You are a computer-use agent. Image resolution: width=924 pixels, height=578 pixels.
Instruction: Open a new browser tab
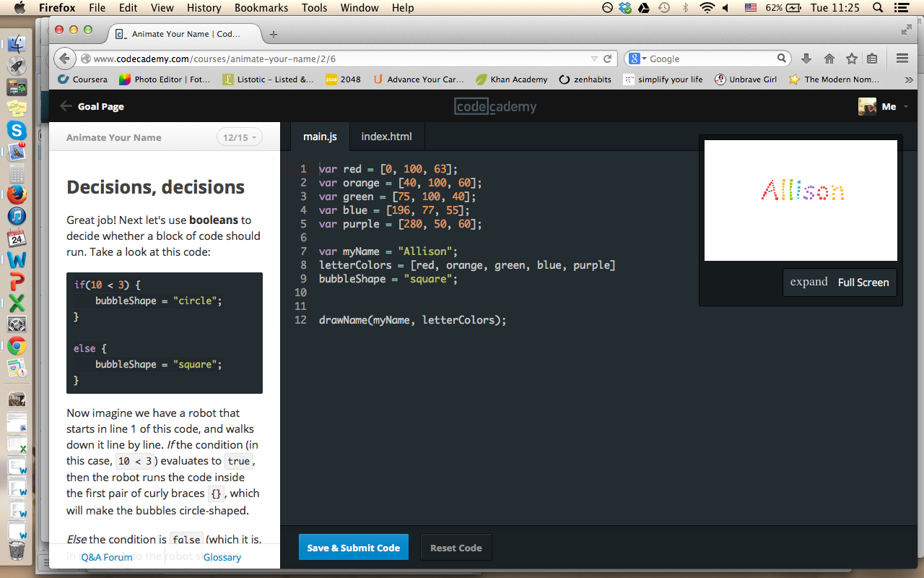pyautogui.click(x=273, y=34)
